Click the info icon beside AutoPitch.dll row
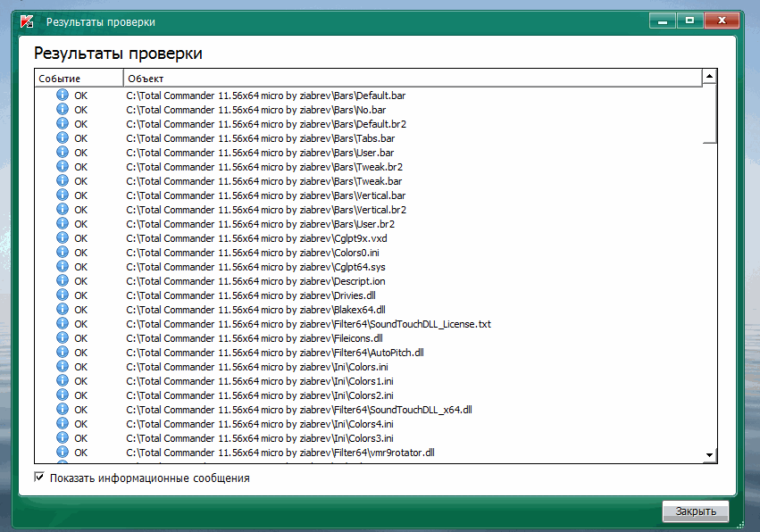Image resolution: width=760 pixels, height=532 pixels. coord(63,353)
